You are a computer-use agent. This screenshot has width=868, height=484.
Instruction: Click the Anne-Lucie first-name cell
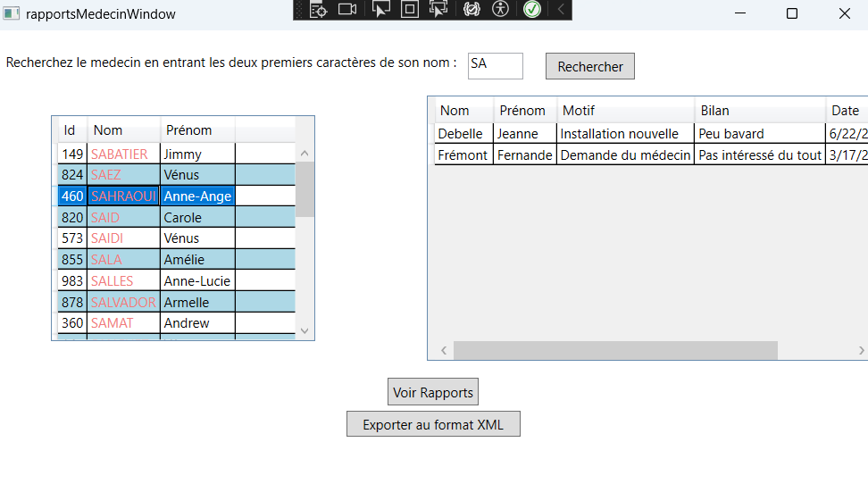[x=197, y=280]
